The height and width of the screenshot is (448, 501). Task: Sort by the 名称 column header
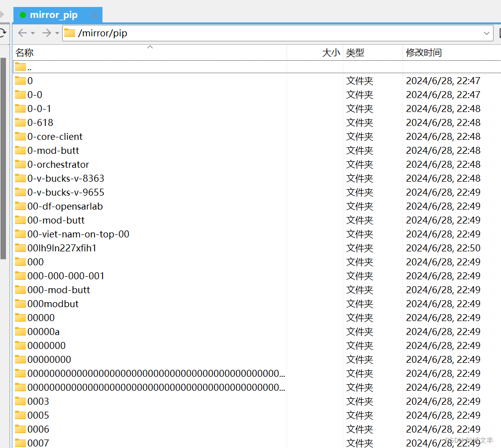(150, 52)
